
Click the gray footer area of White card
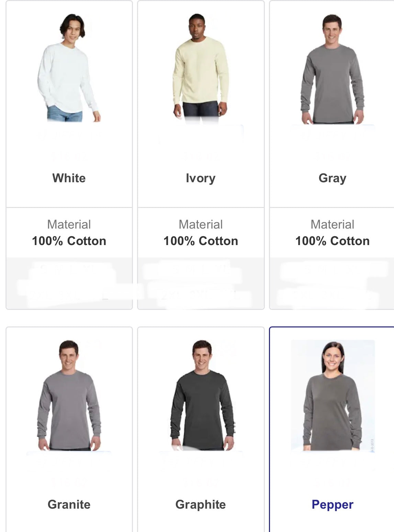pos(69,283)
